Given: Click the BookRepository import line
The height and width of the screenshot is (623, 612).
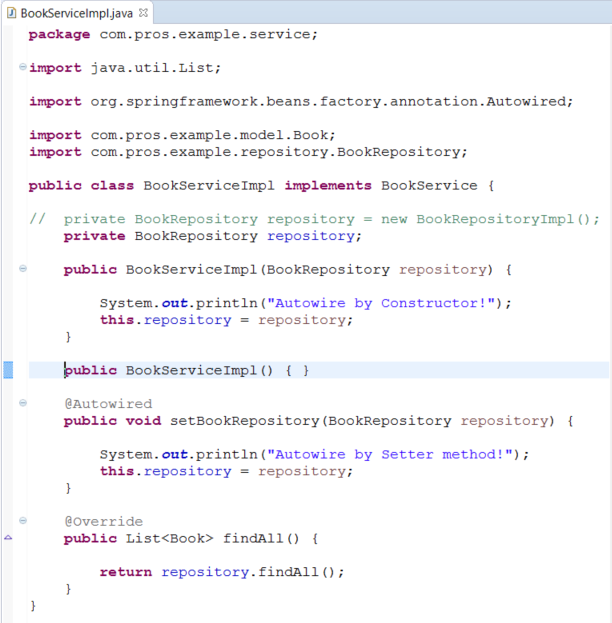Looking at the screenshot, I should (x=248, y=152).
